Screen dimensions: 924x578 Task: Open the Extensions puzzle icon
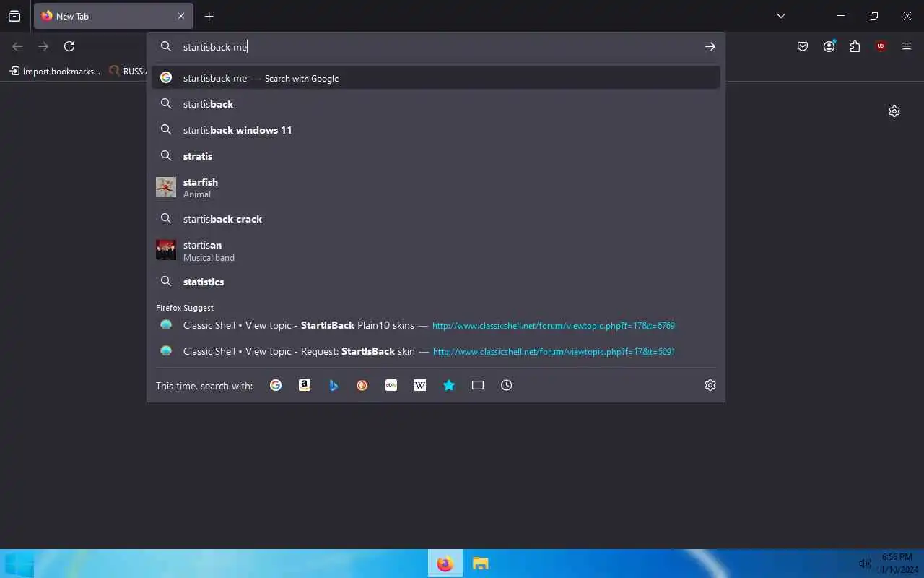coord(855,46)
